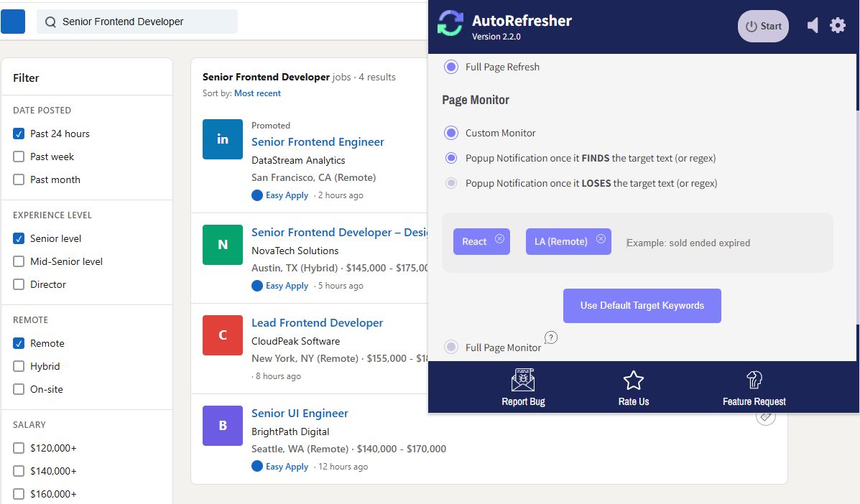Click CloudPeak Software company name
The width and height of the screenshot is (860, 504).
pos(295,341)
